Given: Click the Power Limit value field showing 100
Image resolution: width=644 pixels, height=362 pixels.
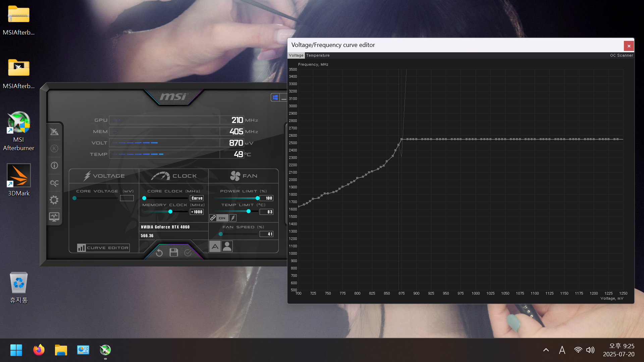Looking at the screenshot, I should pos(267,198).
